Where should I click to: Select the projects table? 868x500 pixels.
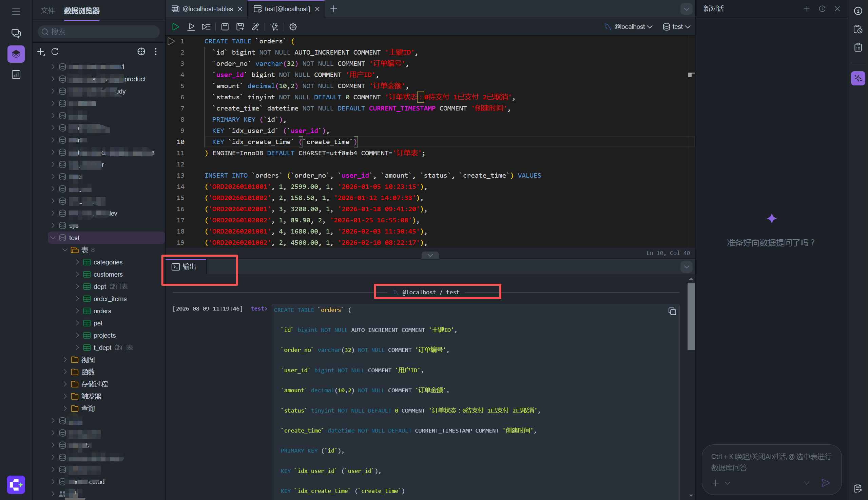[x=104, y=335]
